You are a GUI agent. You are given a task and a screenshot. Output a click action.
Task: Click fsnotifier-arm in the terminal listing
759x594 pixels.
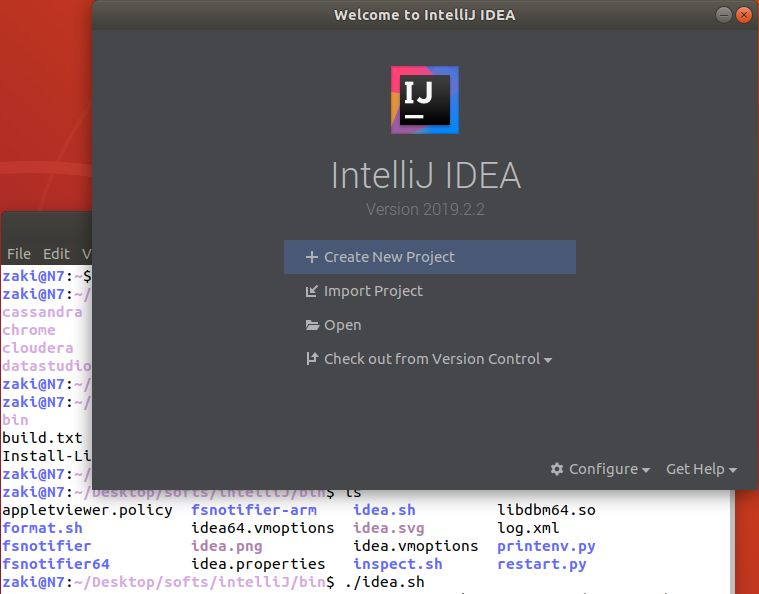coord(254,510)
